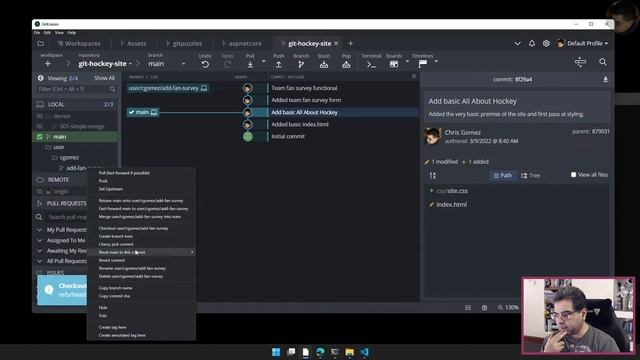Open the settings gear icon
640x360 pixels.
pos(546,43)
